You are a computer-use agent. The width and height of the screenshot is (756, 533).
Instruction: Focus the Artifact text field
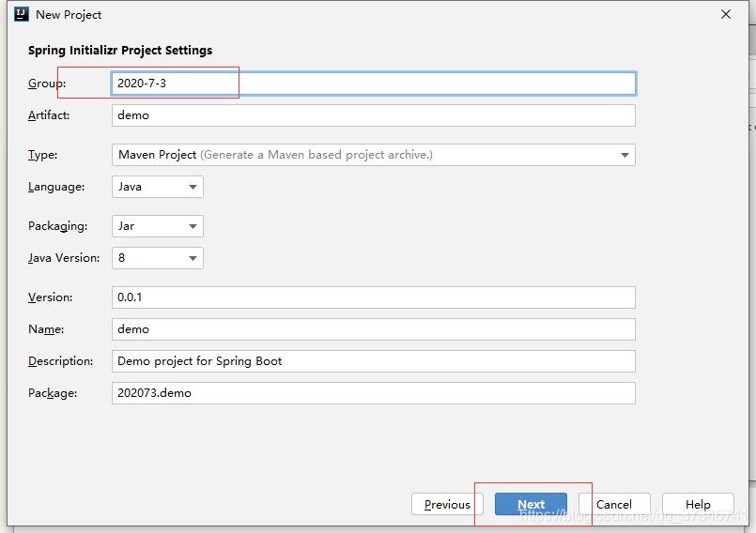[374, 115]
